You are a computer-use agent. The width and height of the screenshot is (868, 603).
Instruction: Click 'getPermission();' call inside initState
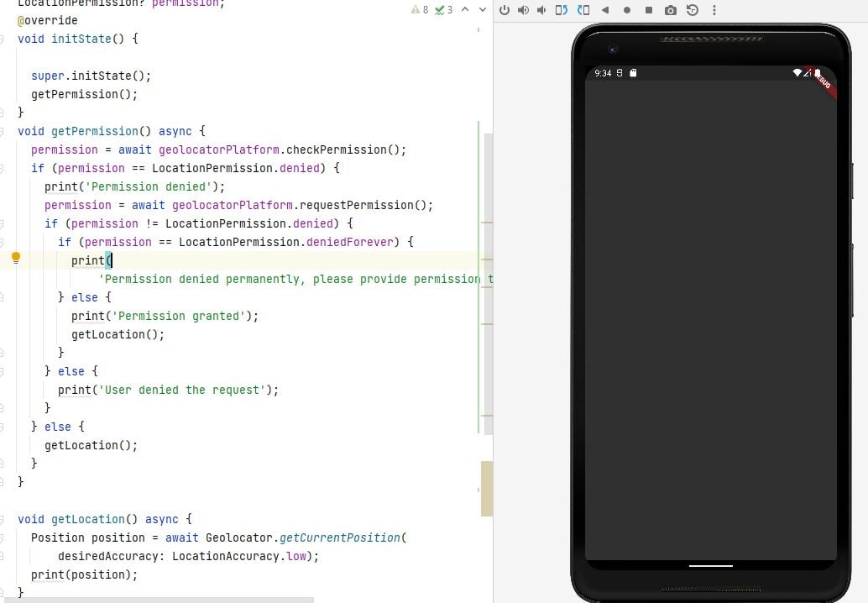pyautogui.click(x=84, y=94)
